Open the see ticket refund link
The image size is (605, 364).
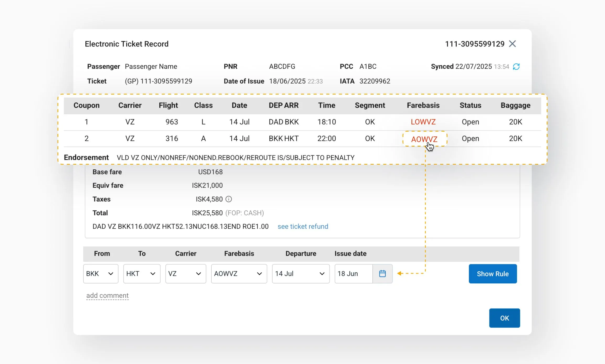303,226
